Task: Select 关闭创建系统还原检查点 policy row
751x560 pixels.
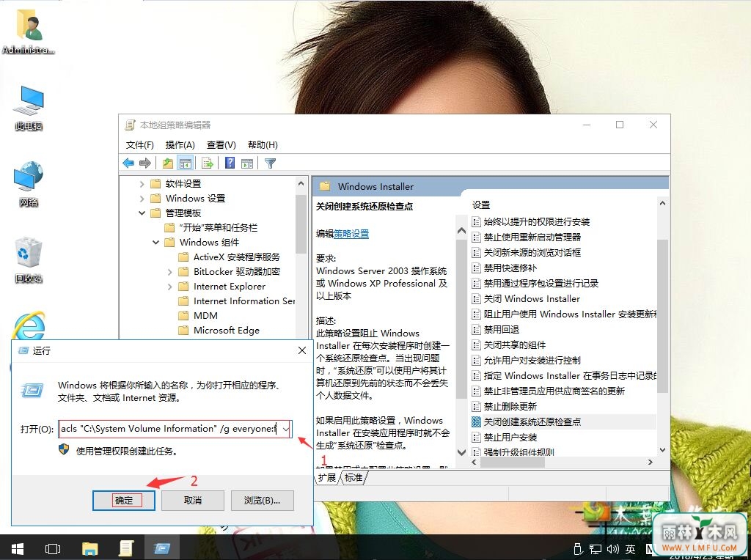Action: pyautogui.click(x=563, y=421)
